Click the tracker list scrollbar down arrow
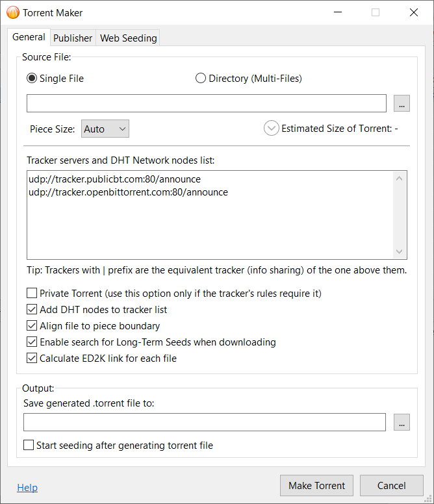 [400, 252]
